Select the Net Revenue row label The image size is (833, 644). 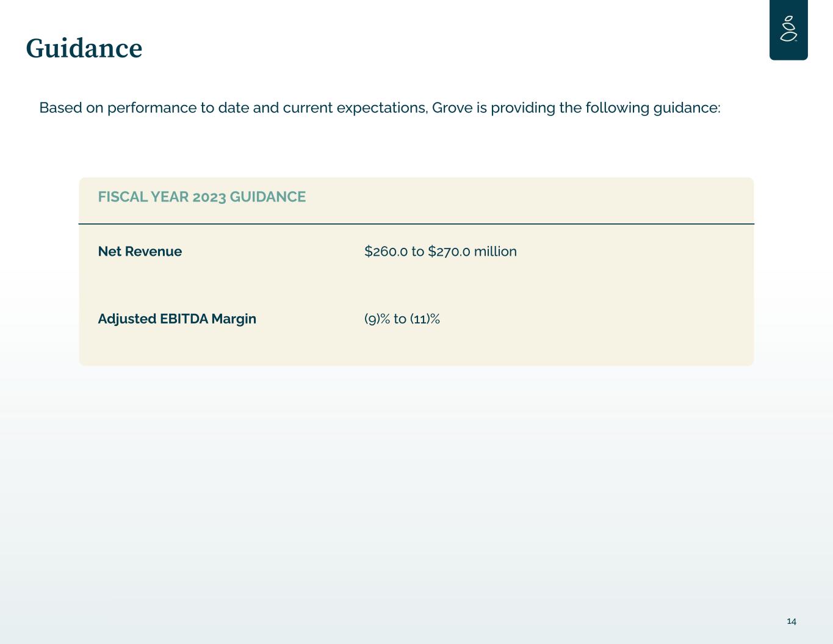click(140, 251)
